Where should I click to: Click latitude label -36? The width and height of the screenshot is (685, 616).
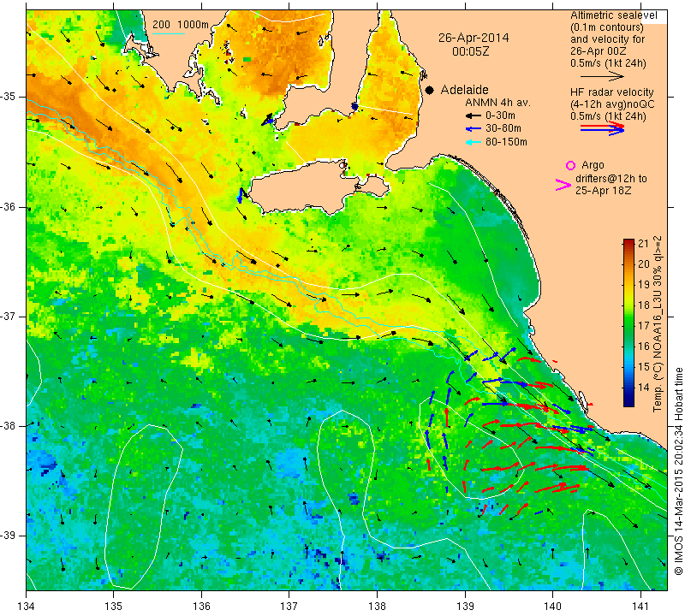[8, 207]
